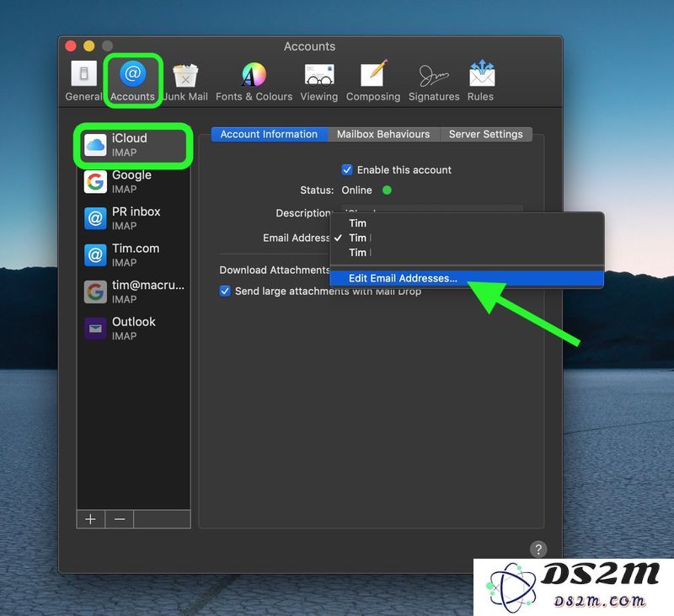
Task: Select the Tim.com account
Action: 133,255
